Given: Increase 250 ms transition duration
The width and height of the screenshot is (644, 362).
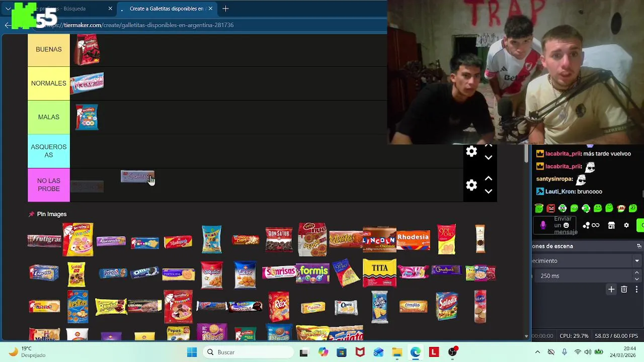Looking at the screenshot, I should point(636,273).
